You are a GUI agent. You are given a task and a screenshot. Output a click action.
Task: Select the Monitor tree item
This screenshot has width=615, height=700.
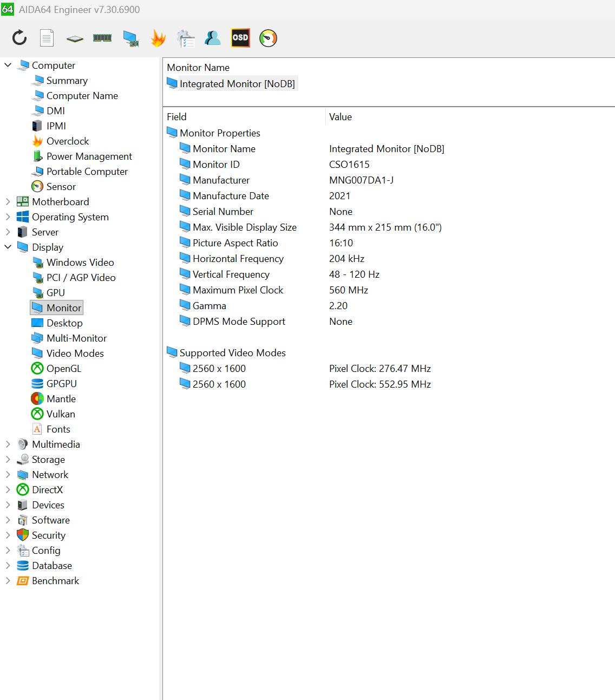point(57,308)
